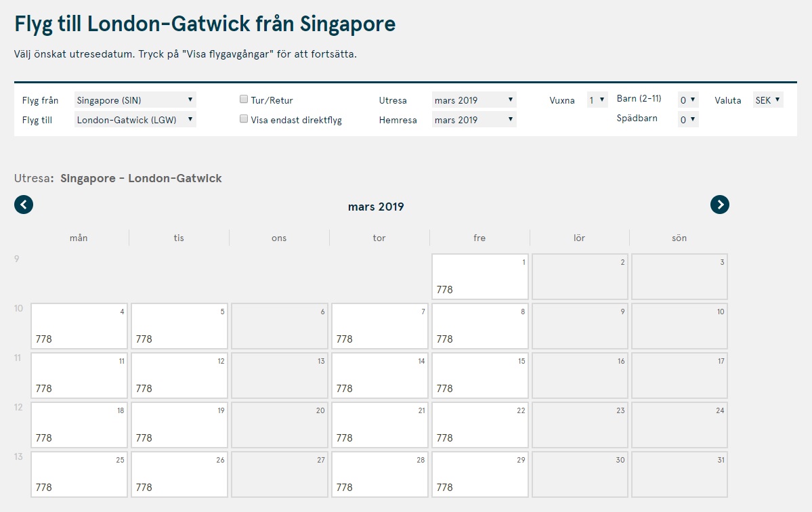Select March 1 fare 778

pyautogui.click(x=480, y=276)
